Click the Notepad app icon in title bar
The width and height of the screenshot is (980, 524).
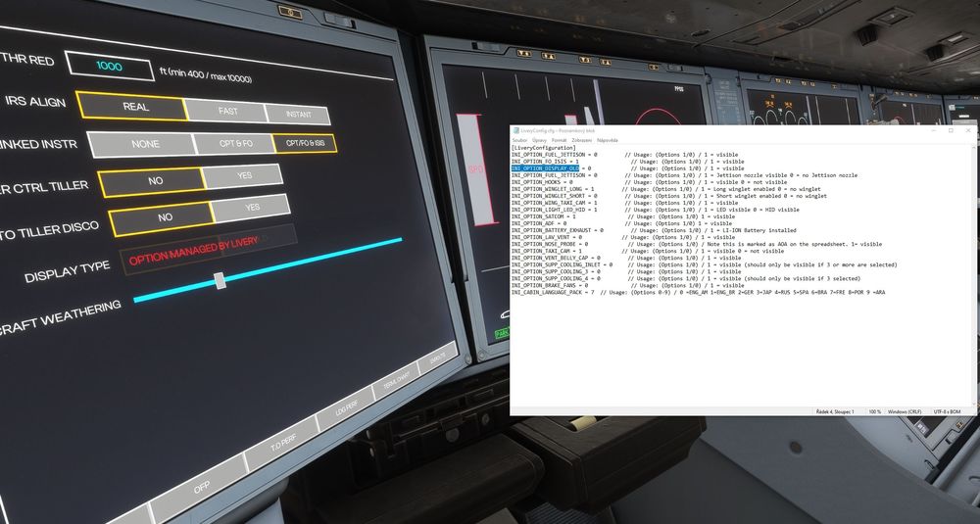pos(514,129)
